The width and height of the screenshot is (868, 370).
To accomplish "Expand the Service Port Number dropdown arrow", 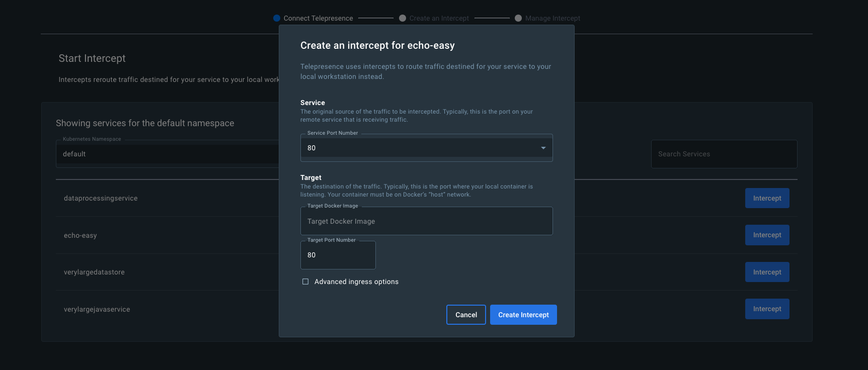I will [543, 148].
